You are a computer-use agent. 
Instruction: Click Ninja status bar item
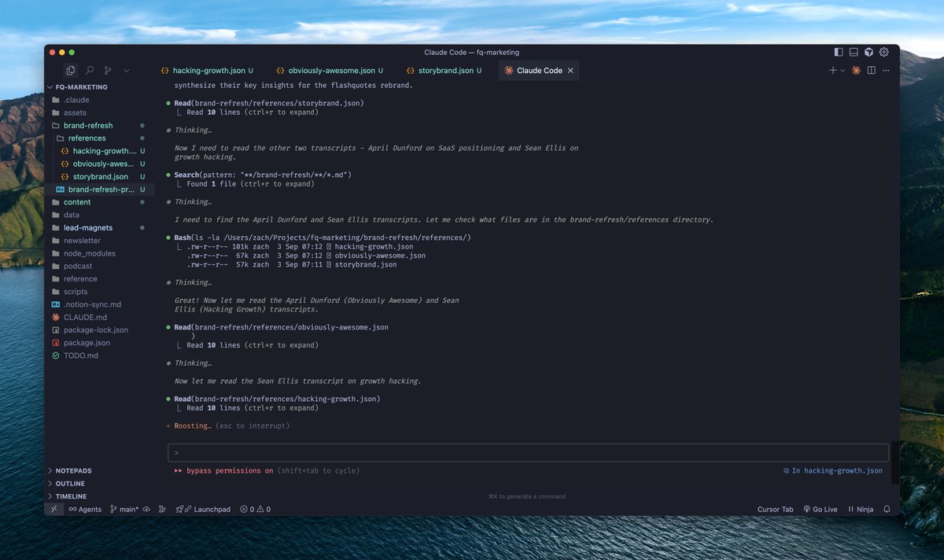point(861,509)
